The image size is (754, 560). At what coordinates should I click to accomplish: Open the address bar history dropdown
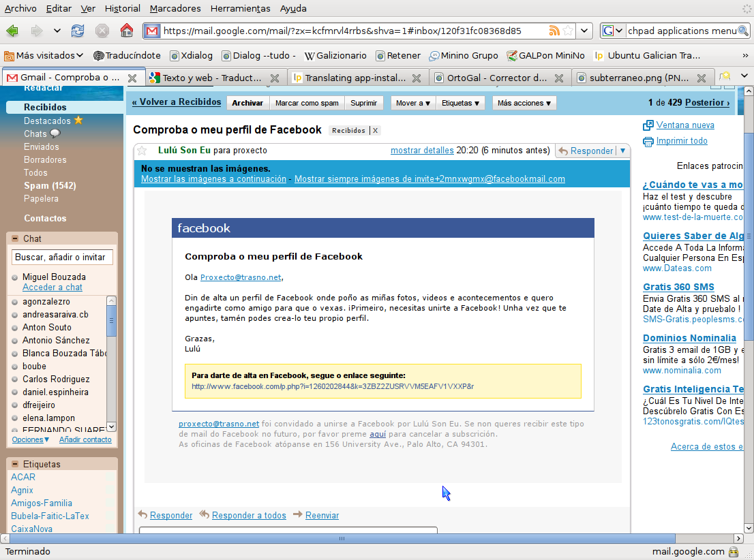[584, 31]
